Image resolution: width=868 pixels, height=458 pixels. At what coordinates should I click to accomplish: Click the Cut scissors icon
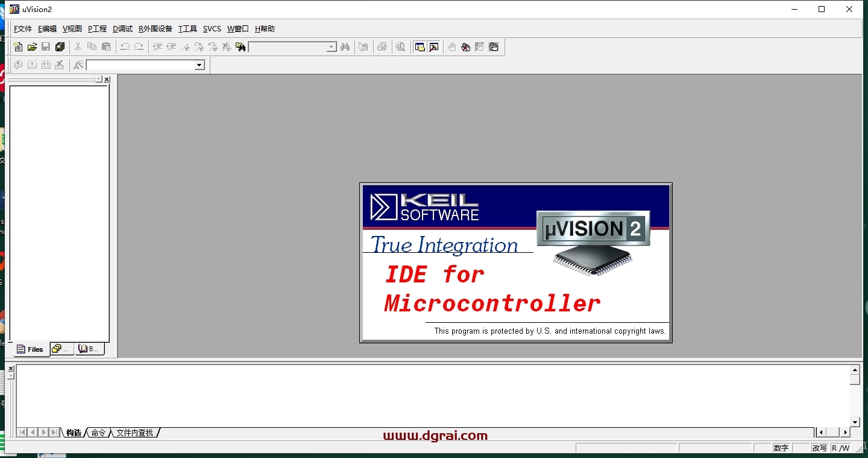(78, 47)
